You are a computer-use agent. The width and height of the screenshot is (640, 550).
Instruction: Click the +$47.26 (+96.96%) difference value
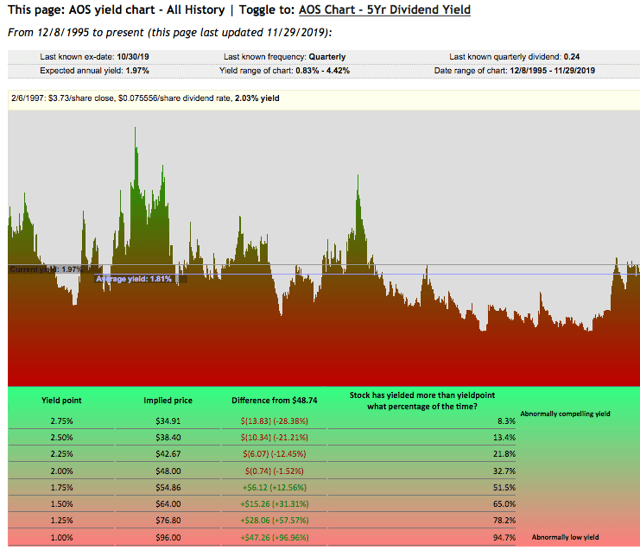[274, 538]
